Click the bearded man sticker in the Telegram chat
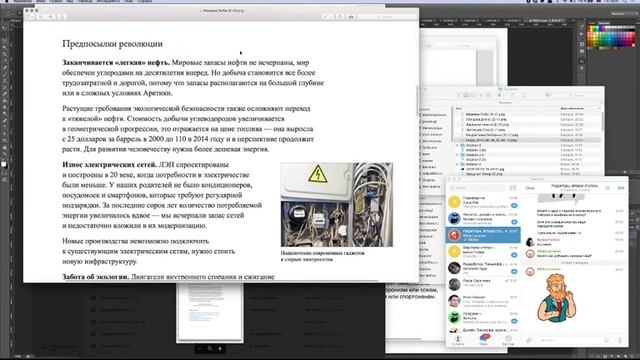640x360 pixels. [x=557, y=298]
